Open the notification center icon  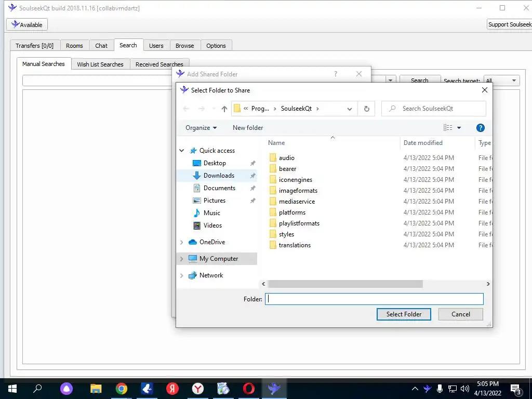(516, 389)
